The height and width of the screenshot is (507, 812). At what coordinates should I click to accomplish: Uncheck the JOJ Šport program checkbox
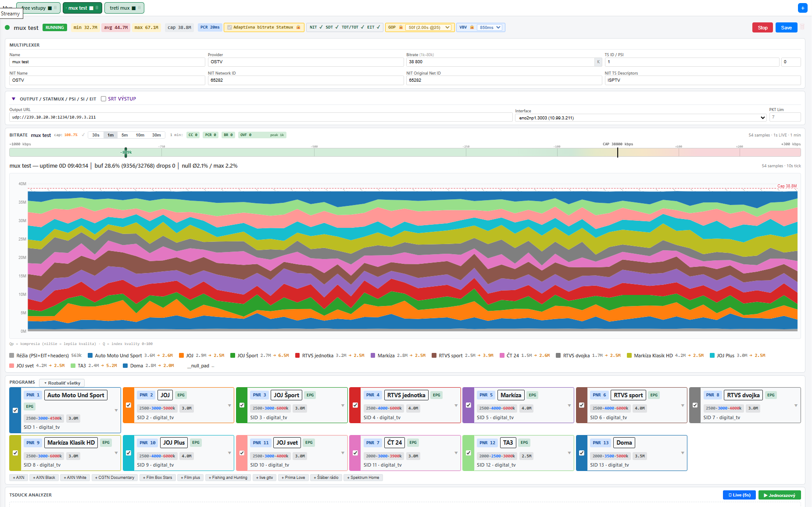[242, 405]
